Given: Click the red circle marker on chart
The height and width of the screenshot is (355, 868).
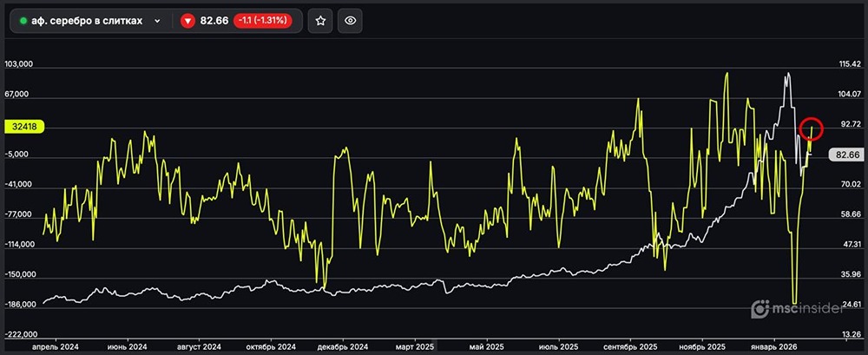Looking at the screenshot, I should pos(812,128).
